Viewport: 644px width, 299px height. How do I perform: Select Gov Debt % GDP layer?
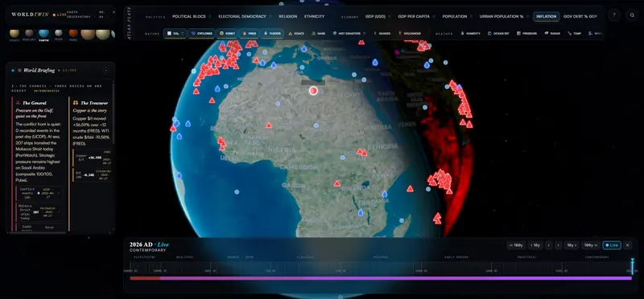point(580,16)
